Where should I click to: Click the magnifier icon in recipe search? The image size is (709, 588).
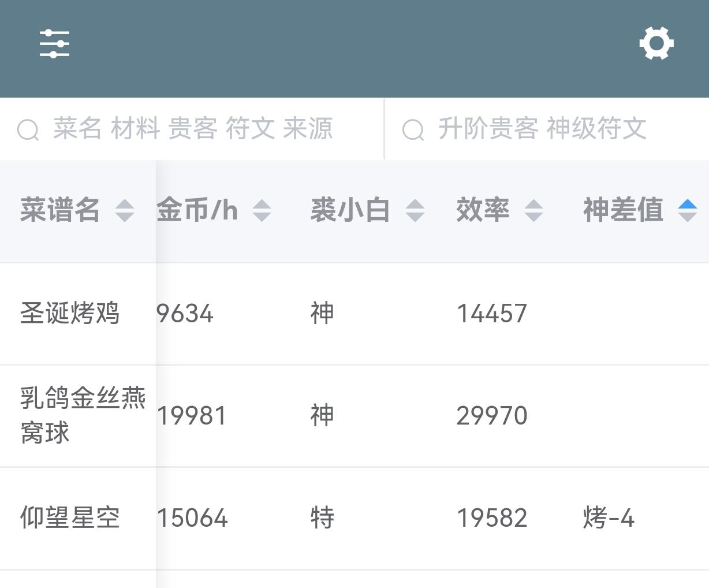[x=28, y=129]
